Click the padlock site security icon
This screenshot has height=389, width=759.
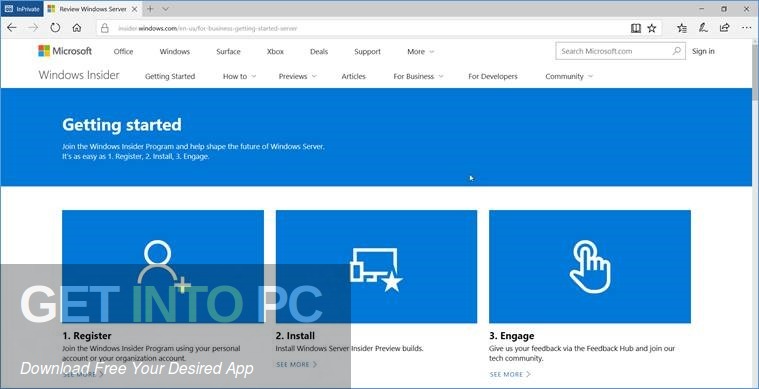tap(105, 29)
